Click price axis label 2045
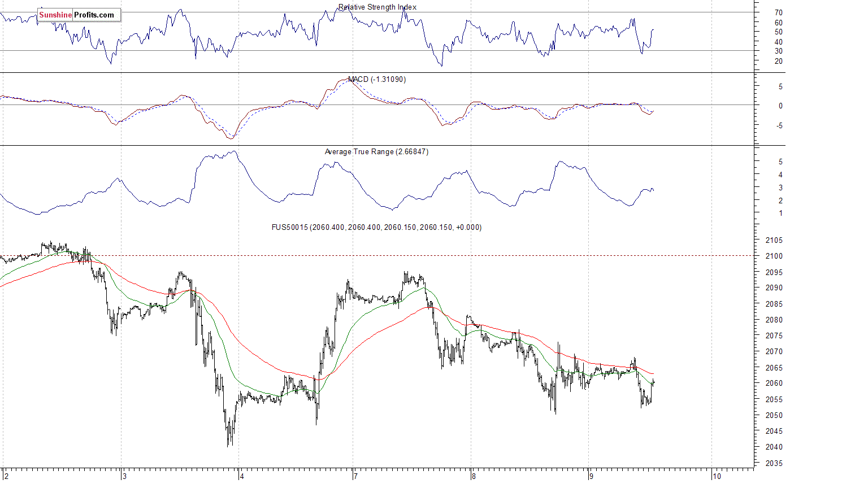The width and height of the screenshot is (868, 488). (x=774, y=432)
